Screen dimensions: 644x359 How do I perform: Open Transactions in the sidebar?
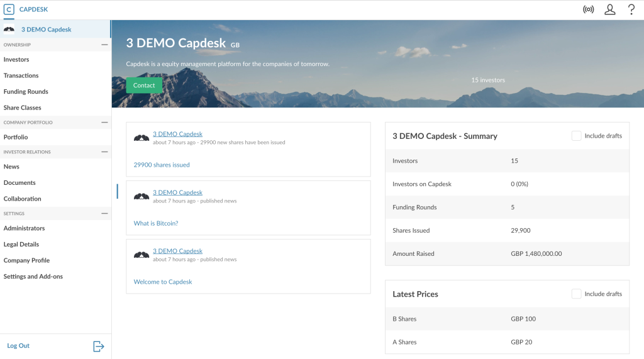[x=21, y=75]
